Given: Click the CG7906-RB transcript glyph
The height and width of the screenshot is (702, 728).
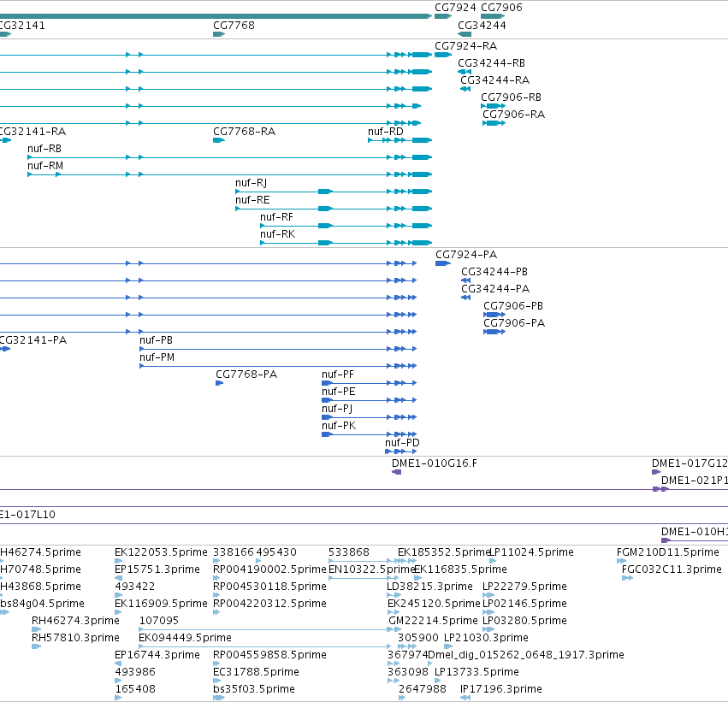Looking at the screenshot, I should pos(493,106).
